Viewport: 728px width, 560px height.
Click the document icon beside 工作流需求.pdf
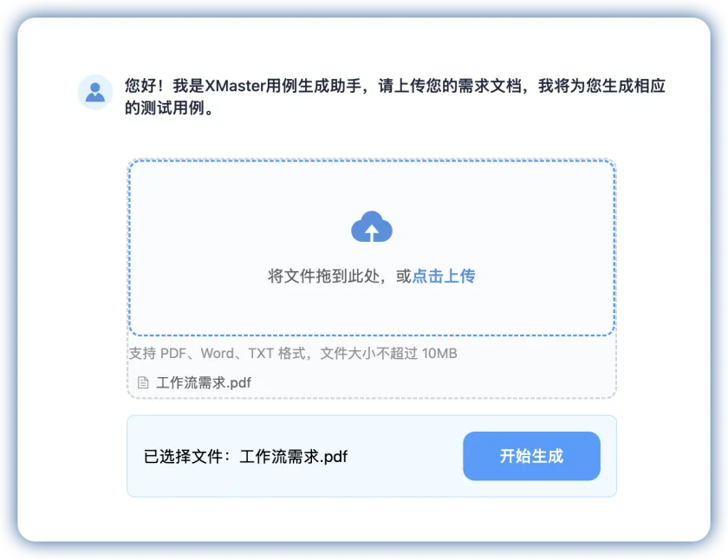143,382
